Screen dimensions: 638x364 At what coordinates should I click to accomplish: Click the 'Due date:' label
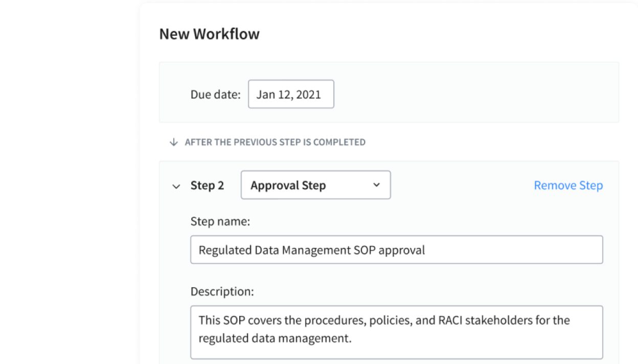pyautogui.click(x=215, y=95)
